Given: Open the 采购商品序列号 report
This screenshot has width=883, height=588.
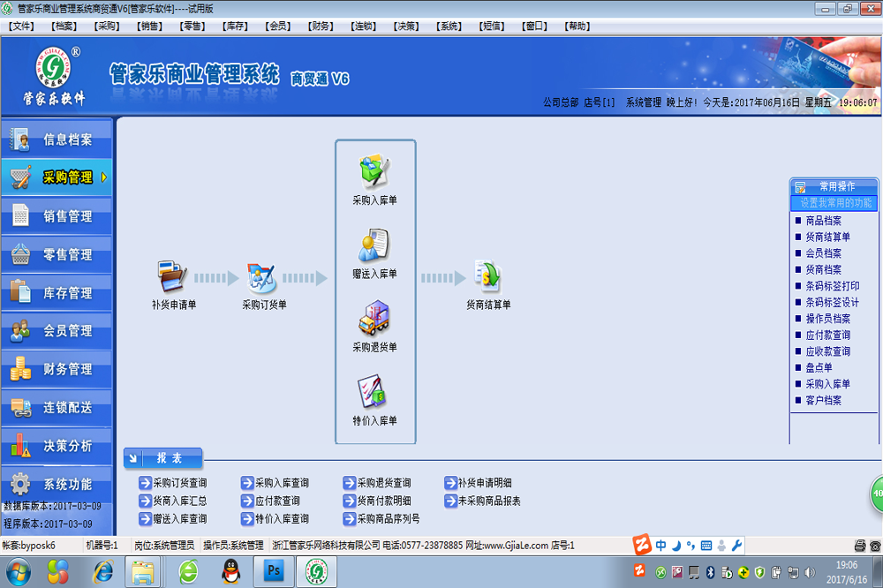Looking at the screenshot, I should [381, 519].
